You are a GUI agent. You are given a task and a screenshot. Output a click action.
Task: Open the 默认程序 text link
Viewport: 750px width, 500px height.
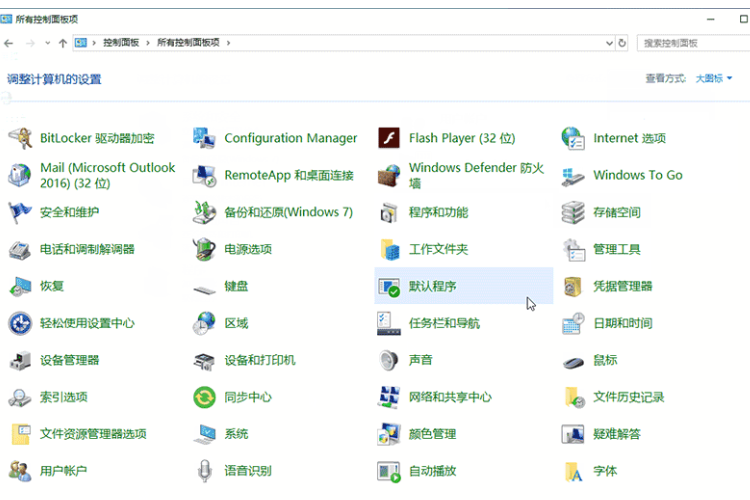(432, 286)
